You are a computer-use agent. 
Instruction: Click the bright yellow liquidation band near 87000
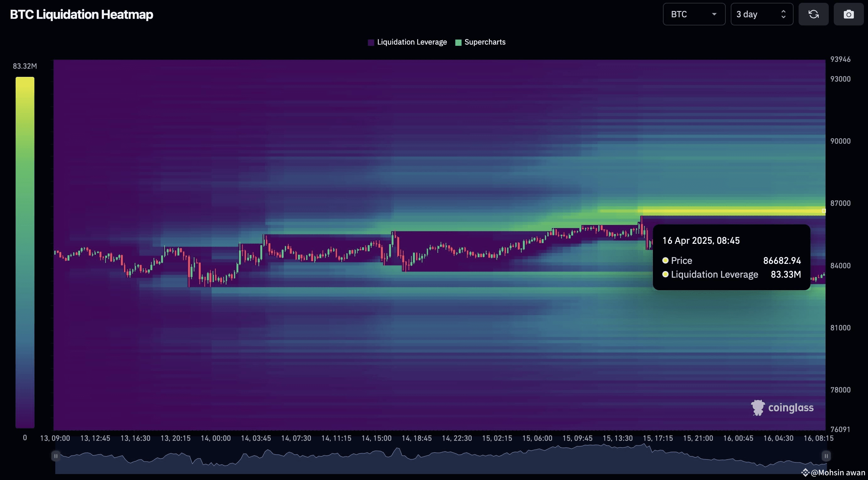(731, 211)
